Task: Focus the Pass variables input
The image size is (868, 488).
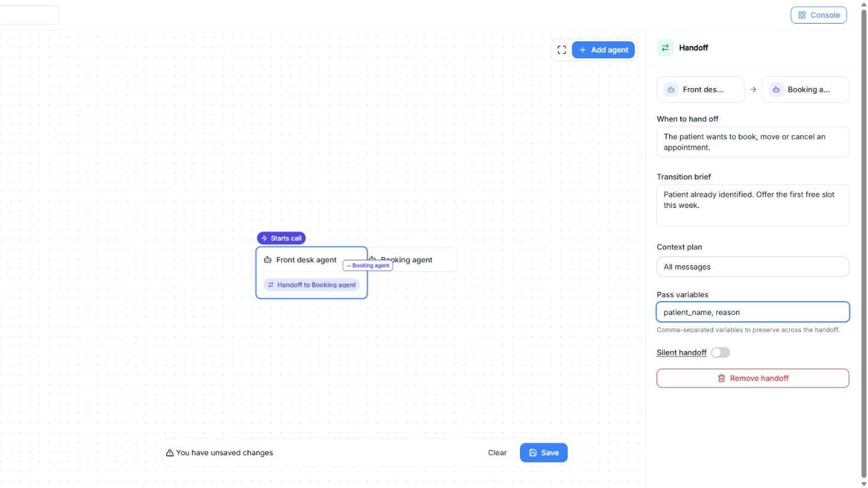Action: [x=752, y=312]
